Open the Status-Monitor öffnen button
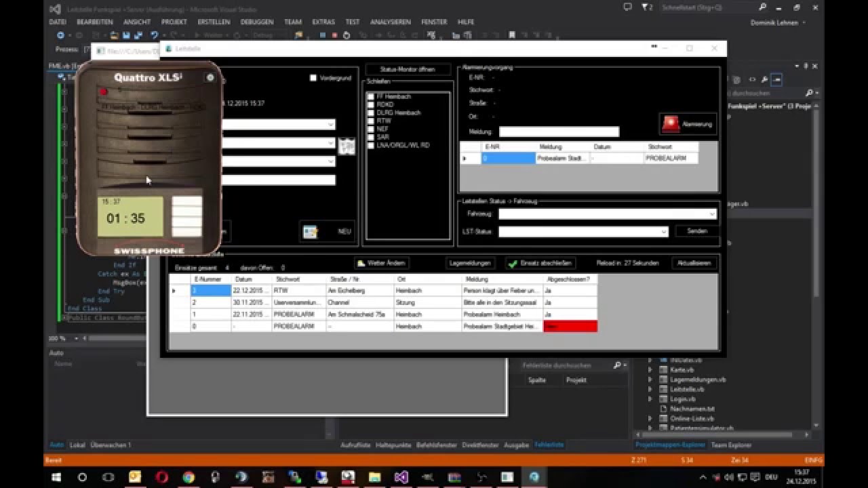This screenshot has height=488, width=868. (408, 69)
